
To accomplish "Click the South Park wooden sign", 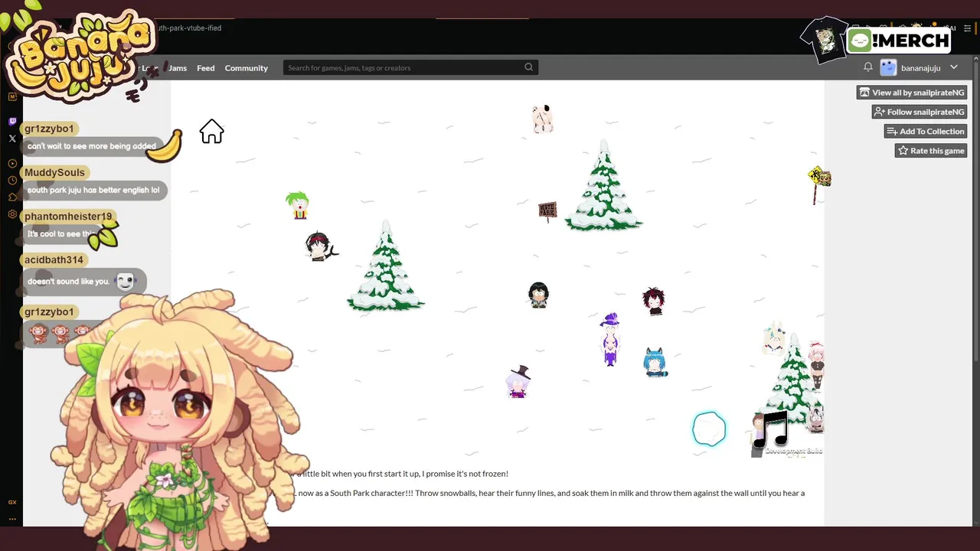I will [x=547, y=211].
